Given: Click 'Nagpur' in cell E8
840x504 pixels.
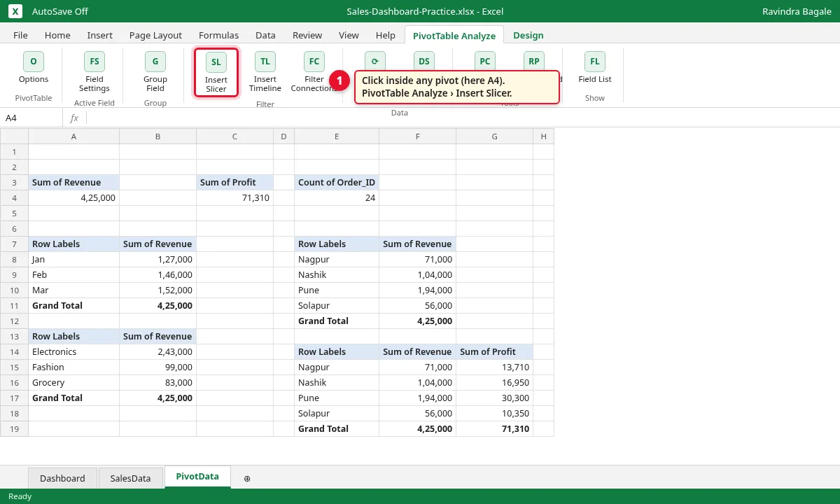Looking at the screenshot, I should [337, 260].
